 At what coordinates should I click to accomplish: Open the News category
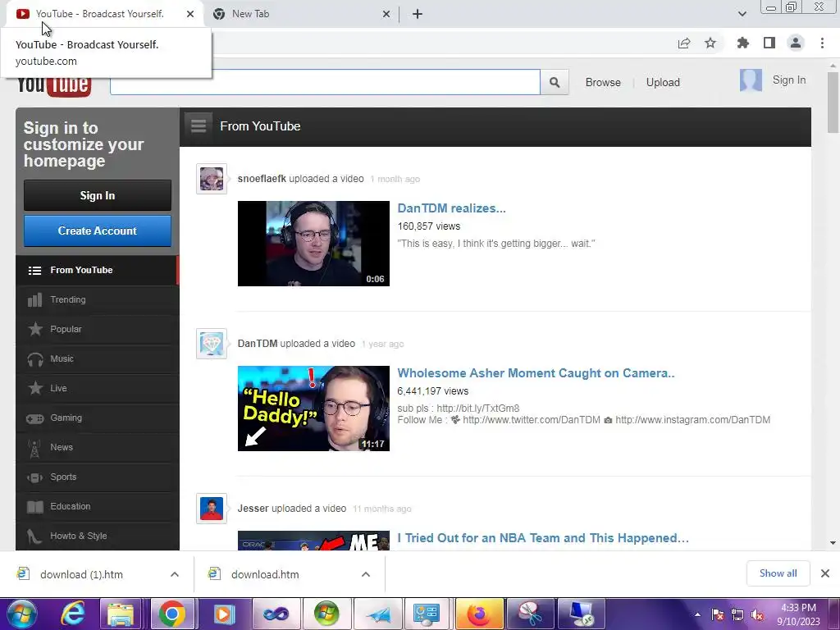pyautogui.click(x=98, y=447)
